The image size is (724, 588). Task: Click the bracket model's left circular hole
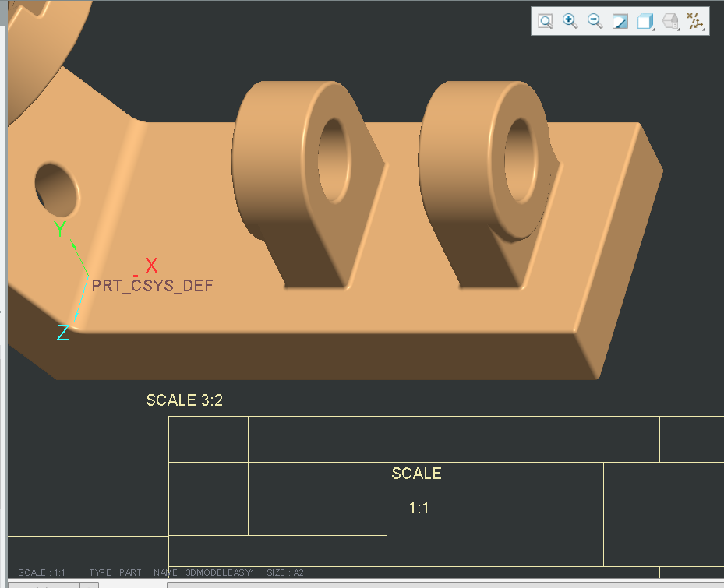pyautogui.click(x=57, y=189)
